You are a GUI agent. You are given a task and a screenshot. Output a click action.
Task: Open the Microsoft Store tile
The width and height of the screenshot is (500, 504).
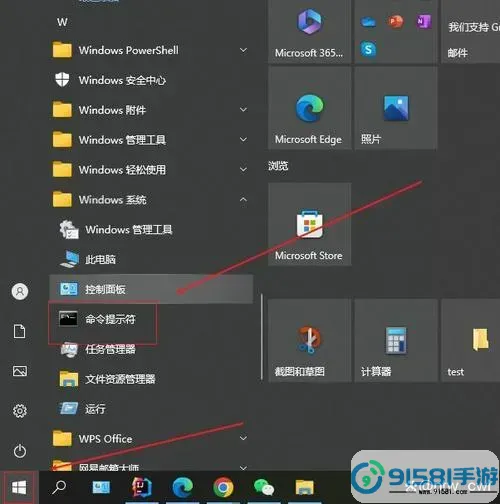tap(309, 224)
